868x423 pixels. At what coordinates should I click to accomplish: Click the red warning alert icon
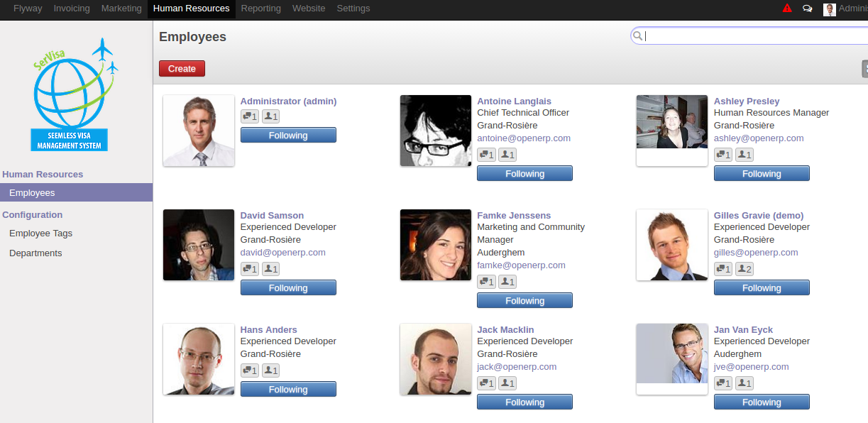pyautogui.click(x=787, y=9)
